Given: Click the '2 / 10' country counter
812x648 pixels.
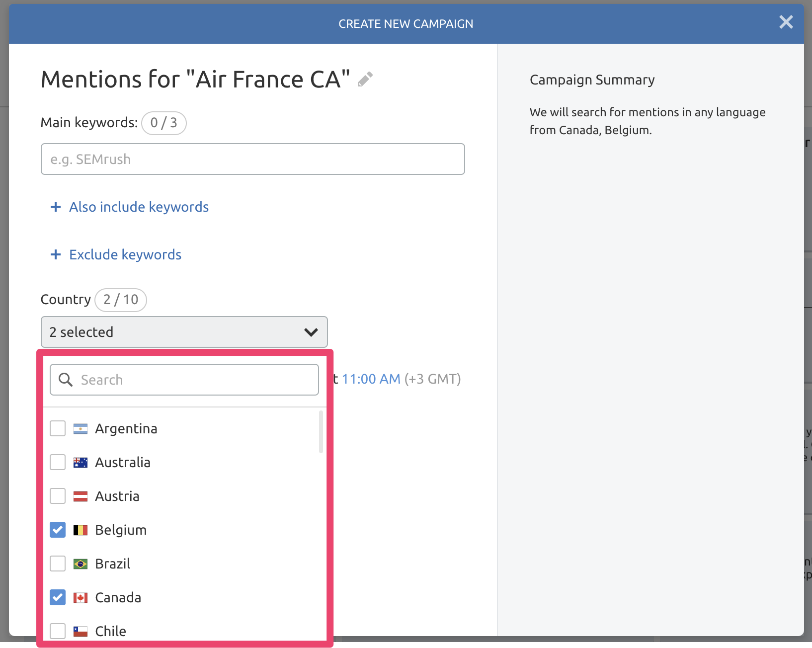Looking at the screenshot, I should (121, 300).
